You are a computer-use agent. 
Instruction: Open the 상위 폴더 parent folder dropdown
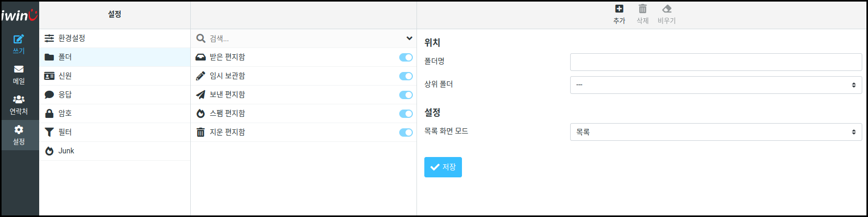coord(716,85)
